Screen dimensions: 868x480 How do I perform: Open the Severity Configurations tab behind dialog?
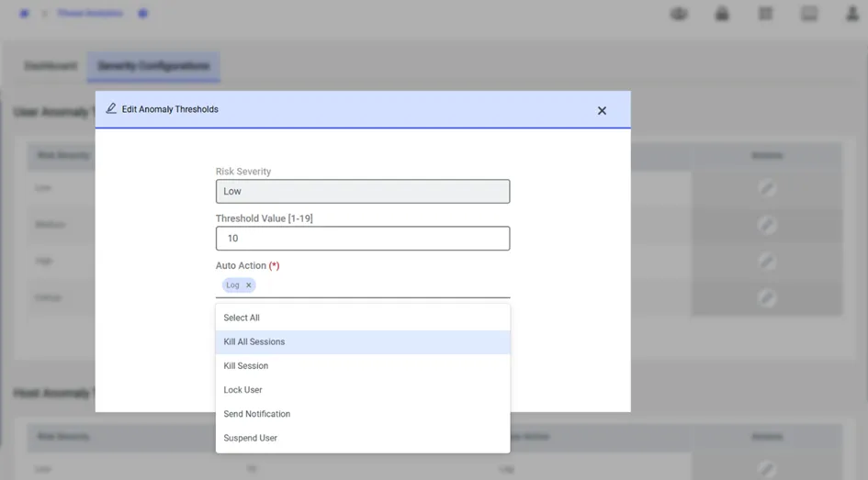[153, 66]
